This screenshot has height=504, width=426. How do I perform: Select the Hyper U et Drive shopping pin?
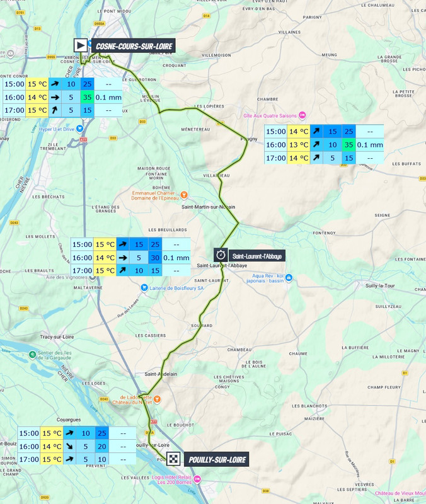click(80, 129)
